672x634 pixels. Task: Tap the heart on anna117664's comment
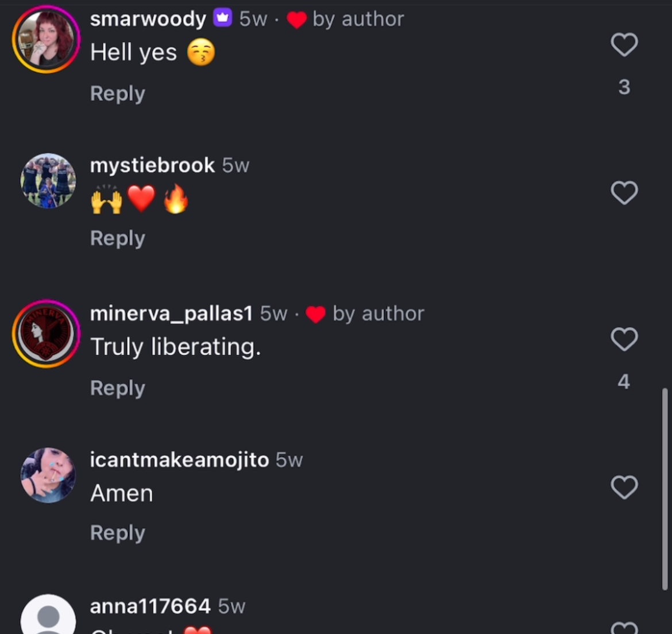click(x=624, y=628)
